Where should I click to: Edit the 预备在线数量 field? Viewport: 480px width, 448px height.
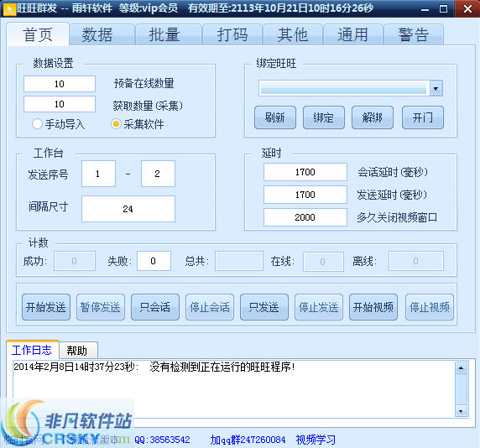pos(60,84)
